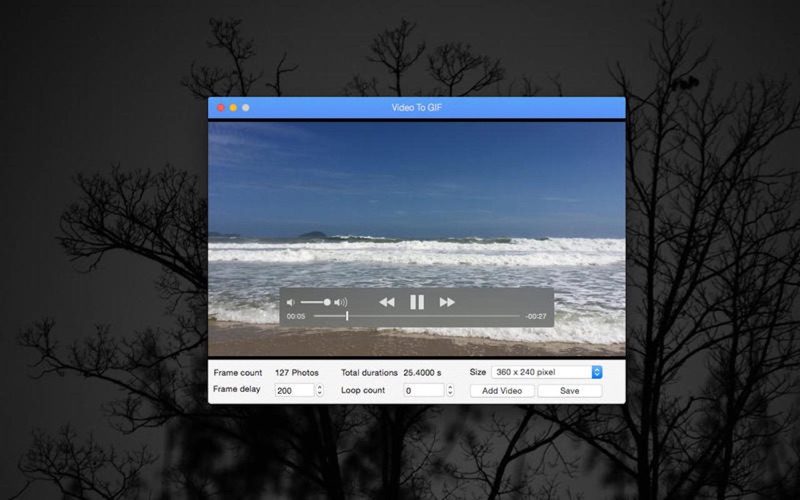Click the playback position marker
Image resolution: width=800 pixels, height=500 pixels.
click(347, 316)
